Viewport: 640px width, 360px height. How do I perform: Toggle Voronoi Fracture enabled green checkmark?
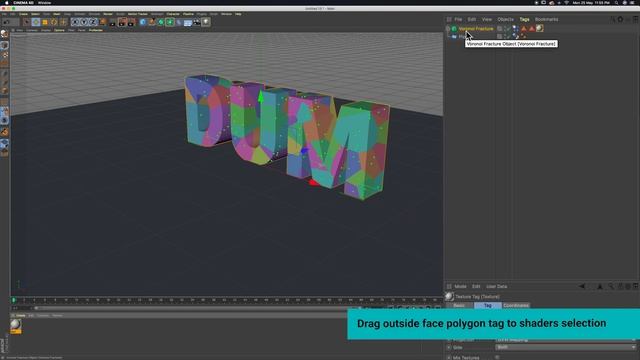(509, 29)
